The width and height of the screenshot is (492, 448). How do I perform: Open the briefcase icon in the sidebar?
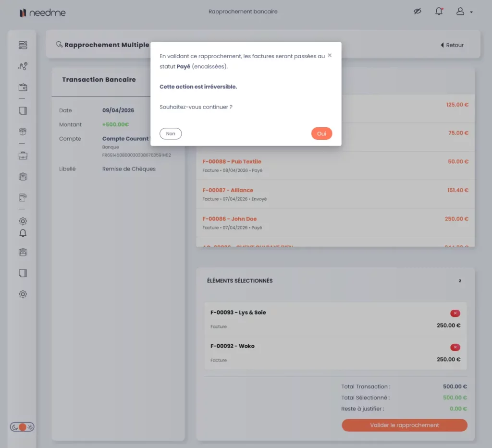23,156
